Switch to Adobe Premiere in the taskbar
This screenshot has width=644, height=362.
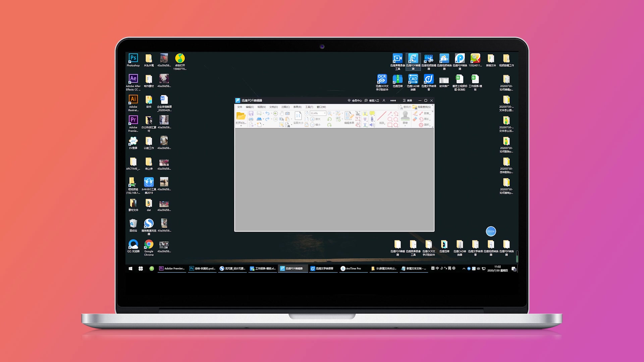172,268
